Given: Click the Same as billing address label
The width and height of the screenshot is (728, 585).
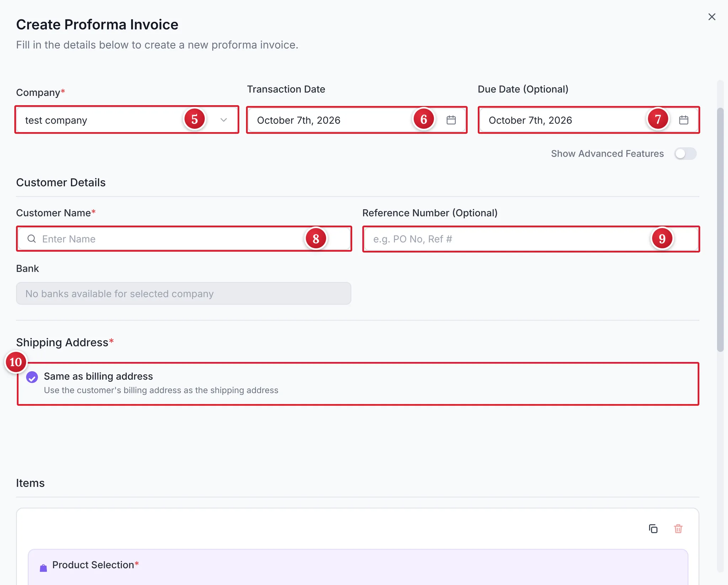Looking at the screenshot, I should 98,376.
